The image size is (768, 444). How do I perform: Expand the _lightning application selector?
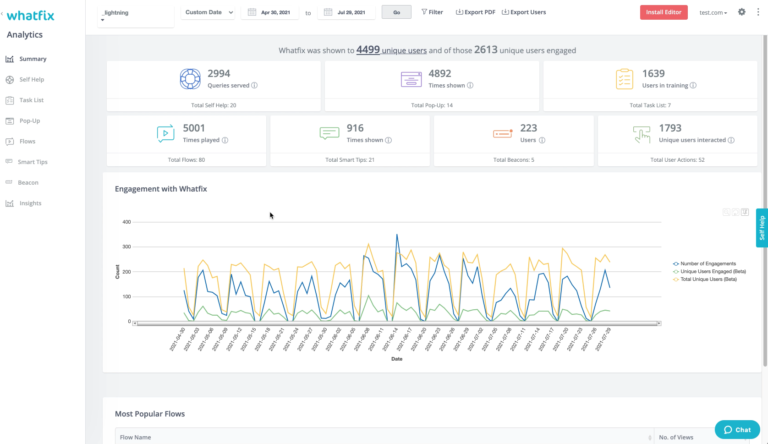(x=137, y=13)
